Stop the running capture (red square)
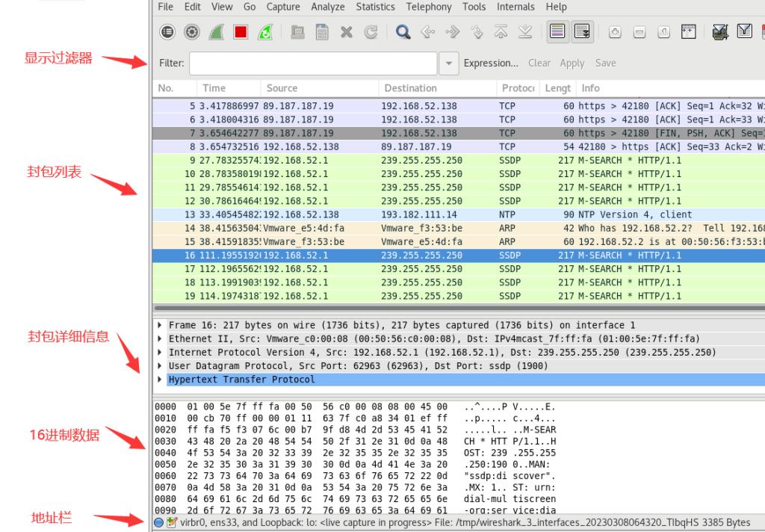The image size is (765, 532). point(241,32)
